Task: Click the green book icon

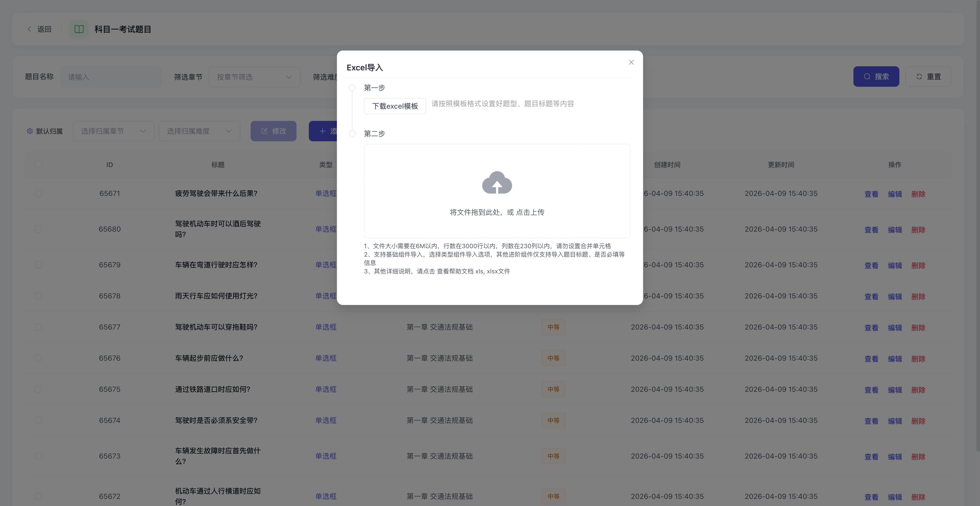Action: coord(79,29)
